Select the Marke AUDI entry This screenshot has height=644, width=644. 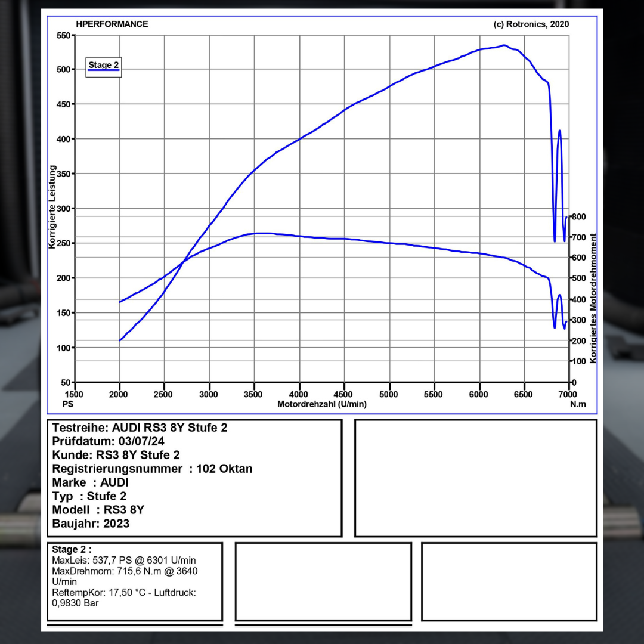click(90, 482)
